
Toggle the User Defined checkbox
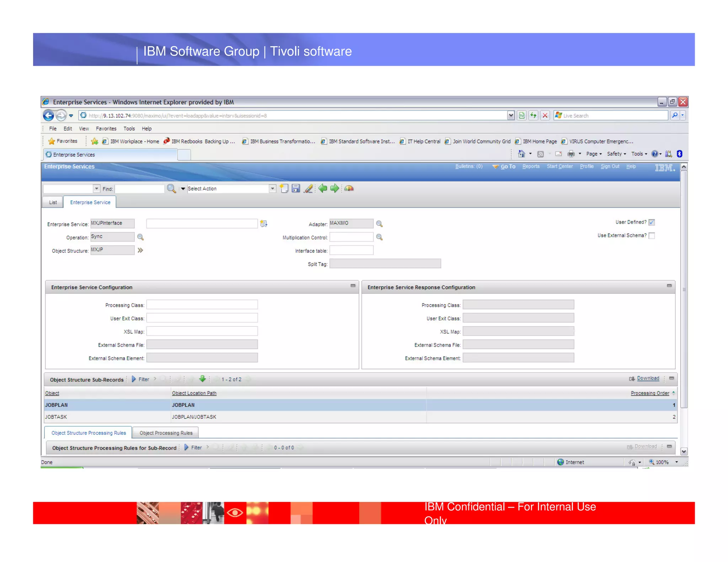(652, 222)
